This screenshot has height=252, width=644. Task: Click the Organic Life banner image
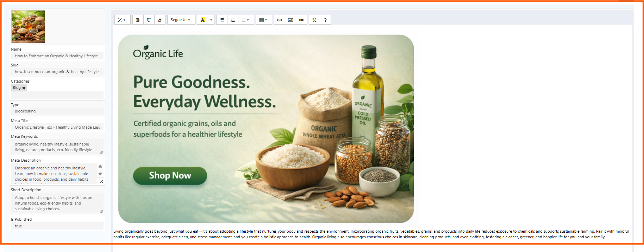[266, 129]
